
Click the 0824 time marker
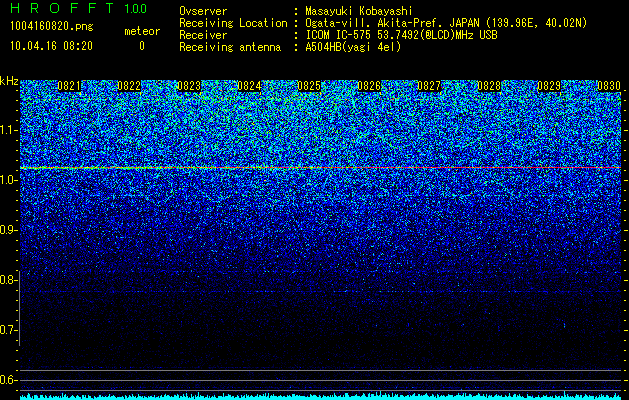[x=249, y=86]
